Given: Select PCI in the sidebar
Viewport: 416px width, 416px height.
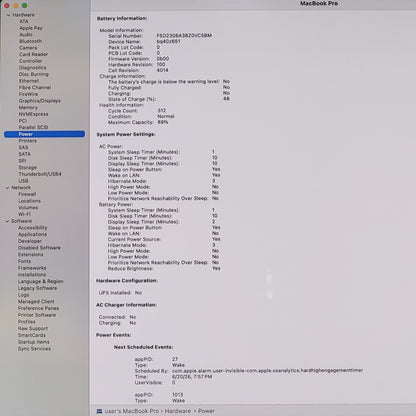Looking at the screenshot, I should tap(23, 121).
